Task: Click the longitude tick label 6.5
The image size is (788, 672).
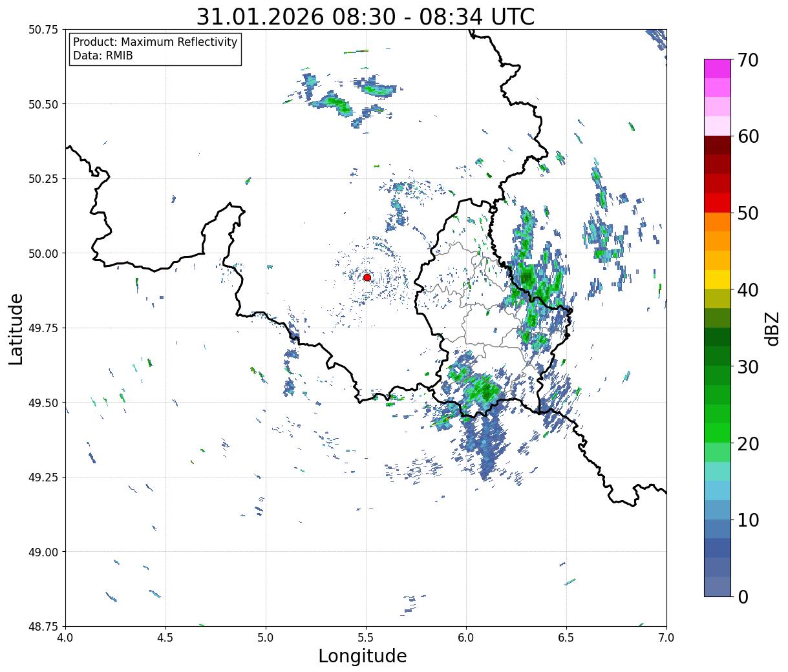Action: 566,638
